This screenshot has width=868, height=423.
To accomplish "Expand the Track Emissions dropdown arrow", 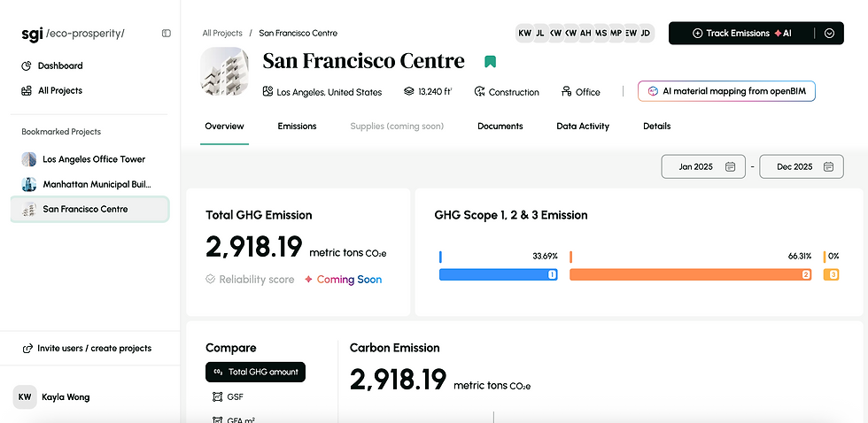I will 829,33.
